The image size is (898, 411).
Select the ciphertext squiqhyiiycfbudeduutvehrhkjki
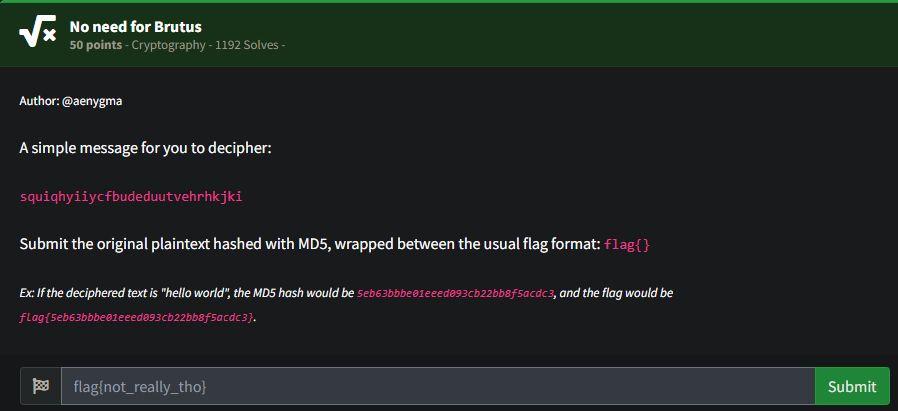131,197
